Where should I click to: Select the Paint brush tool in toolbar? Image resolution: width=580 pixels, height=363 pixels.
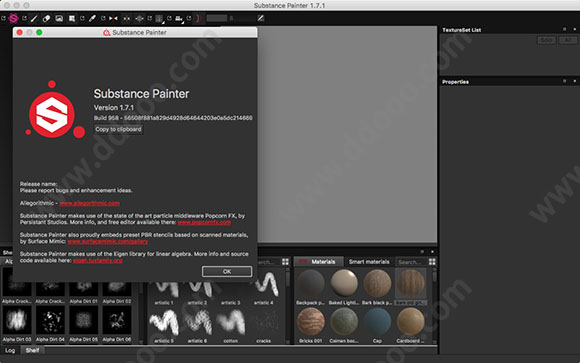pos(34,18)
